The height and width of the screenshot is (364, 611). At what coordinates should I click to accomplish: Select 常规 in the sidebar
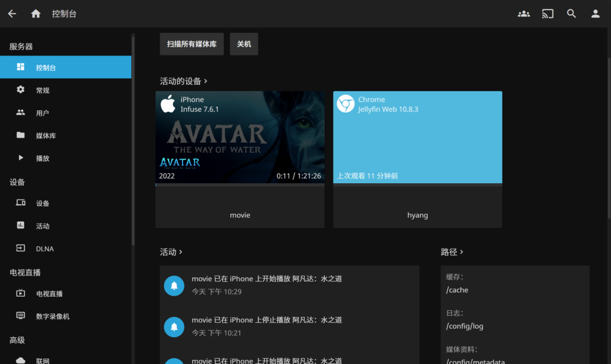(x=42, y=90)
